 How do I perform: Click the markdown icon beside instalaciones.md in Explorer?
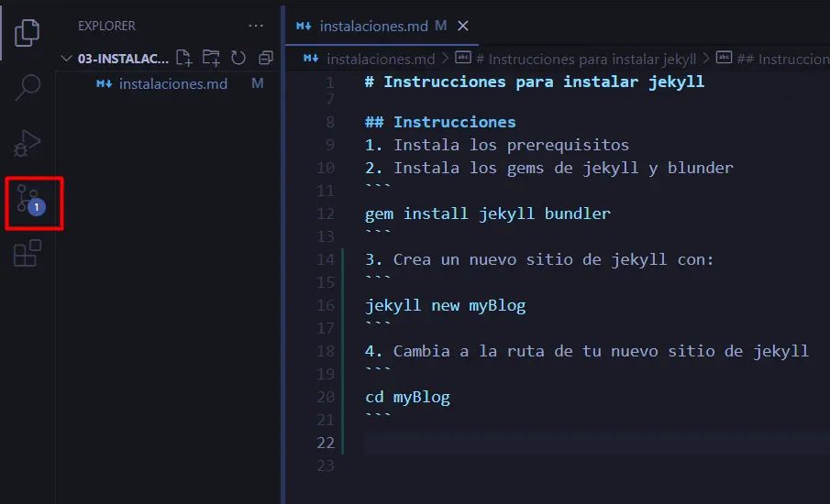(105, 83)
